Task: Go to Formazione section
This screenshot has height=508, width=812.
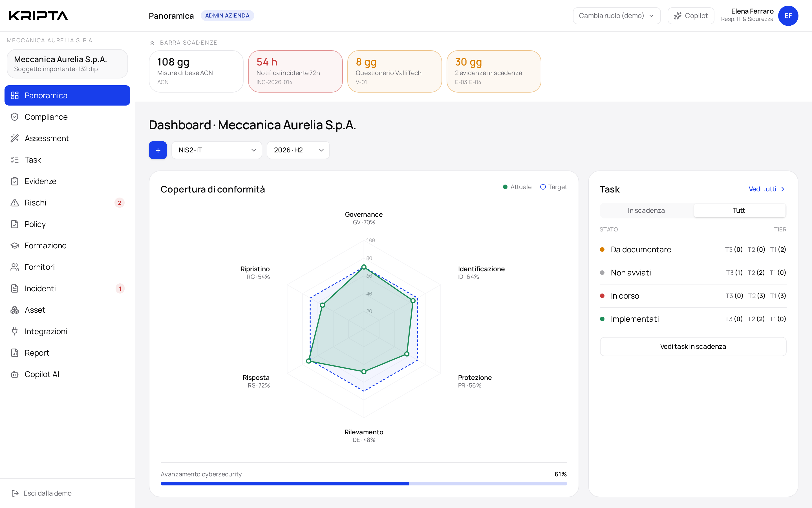Action: tap(67, 246)
